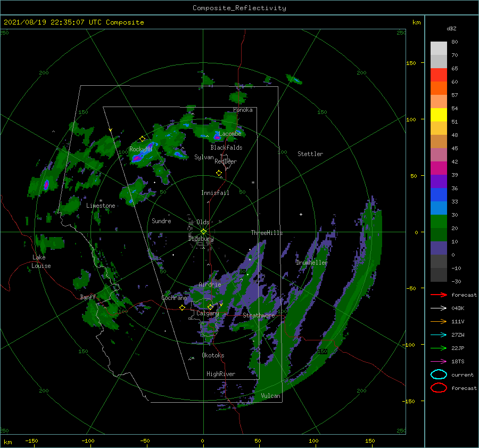Click the 04DK legend label

[x=458, y=308]
